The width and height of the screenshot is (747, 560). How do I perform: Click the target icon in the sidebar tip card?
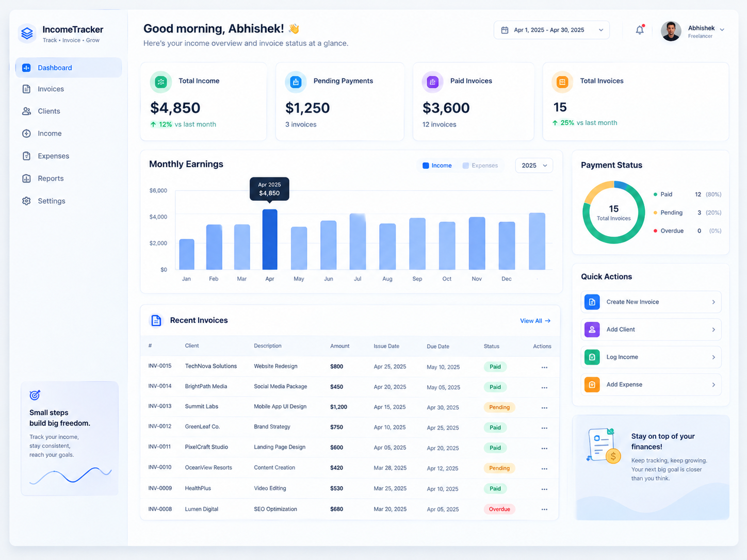pos(35,395)
